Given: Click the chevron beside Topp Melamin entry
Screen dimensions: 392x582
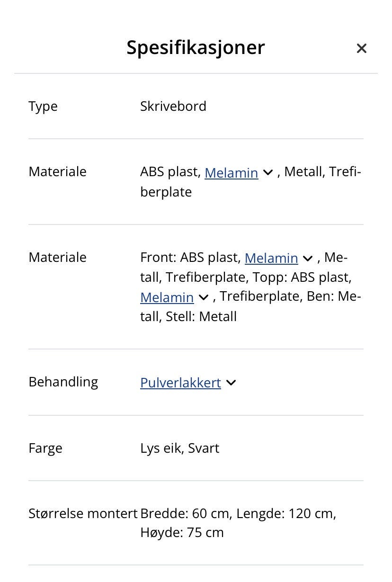Looking at the screenshot, I should (x=203, y=297).
